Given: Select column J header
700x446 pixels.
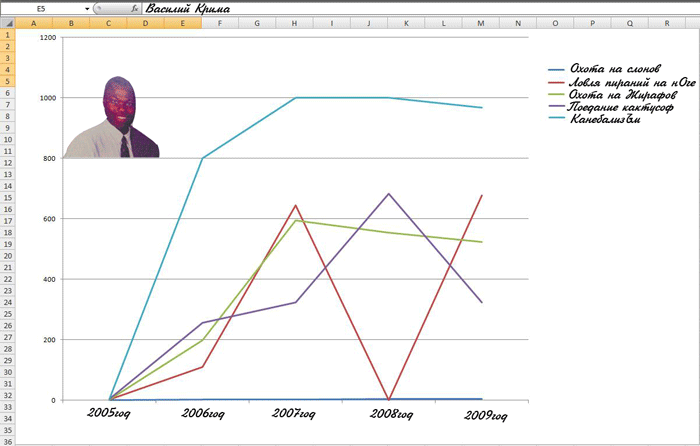Looking at the screenshot, I should (369, 23).
